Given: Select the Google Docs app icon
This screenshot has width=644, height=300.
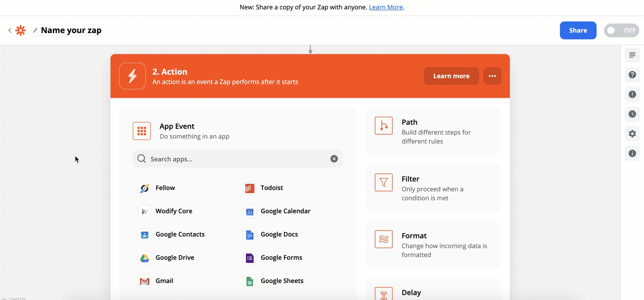Looking at the screenshot, I should [249, 235].
